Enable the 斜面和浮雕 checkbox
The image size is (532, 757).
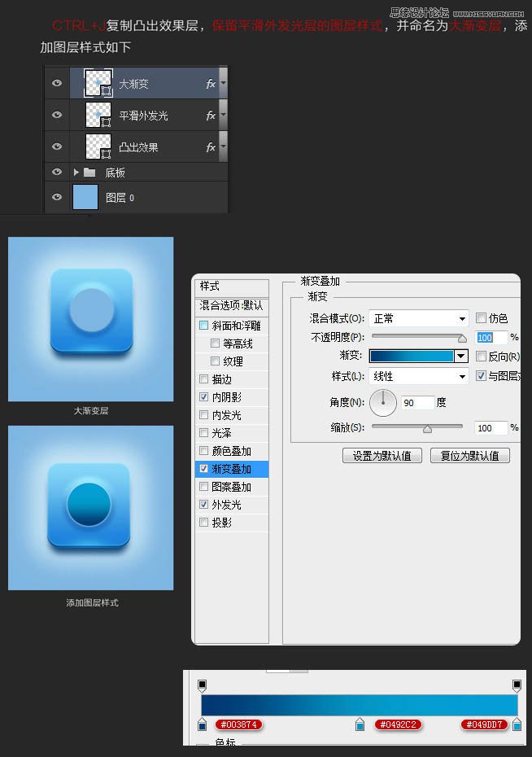coord(203,326)
